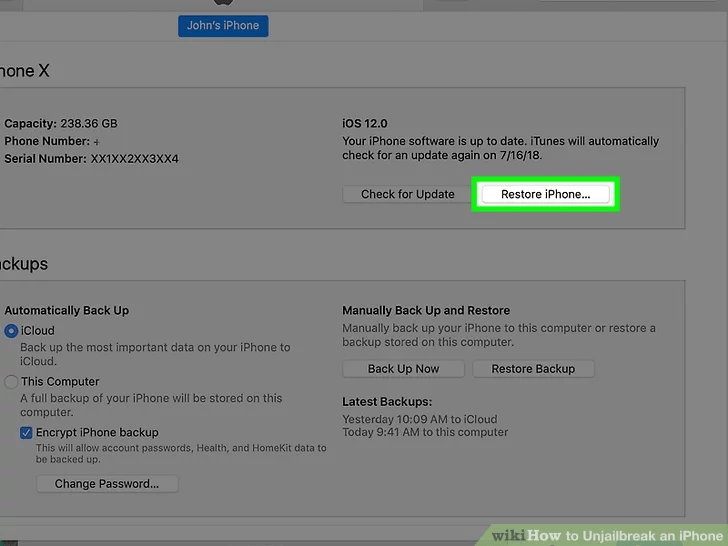
Task: Click the Manually Back Up and Restore heading
Action: (426, 311)
